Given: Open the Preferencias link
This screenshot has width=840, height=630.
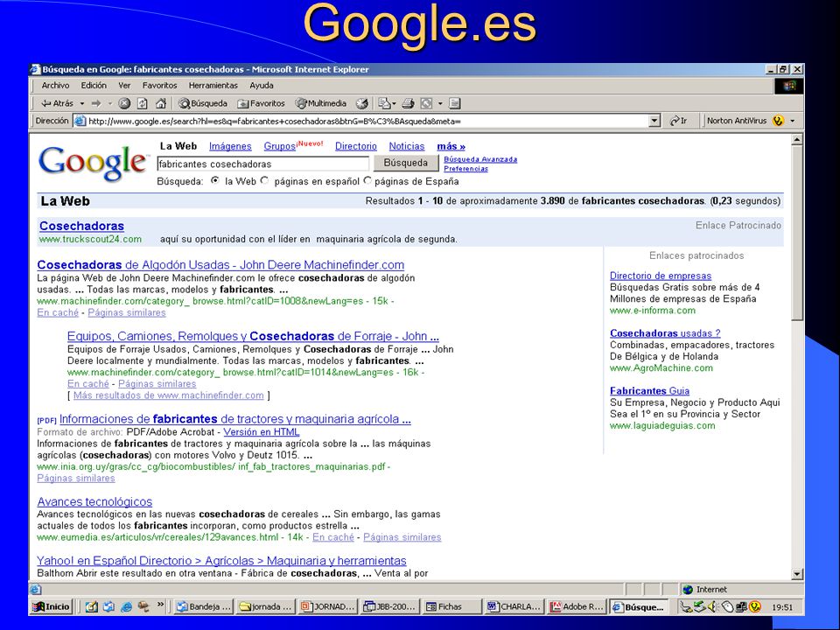Looking at the screenshot, I should click(x=465, y=169).
